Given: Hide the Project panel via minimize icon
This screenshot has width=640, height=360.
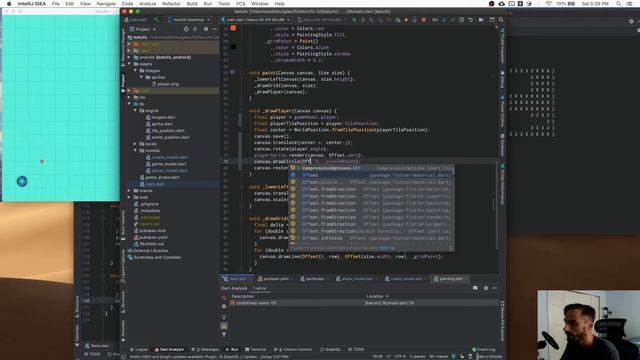Looking at the screenshot, I should click(214, 29).
